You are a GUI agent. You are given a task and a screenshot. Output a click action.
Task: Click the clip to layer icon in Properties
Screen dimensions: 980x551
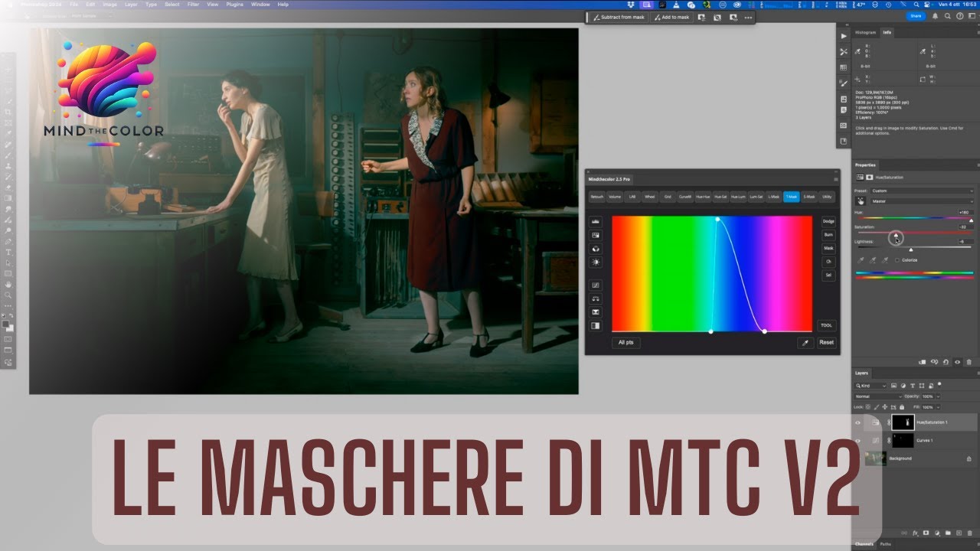pyautogui.click(x=923, y=362)
